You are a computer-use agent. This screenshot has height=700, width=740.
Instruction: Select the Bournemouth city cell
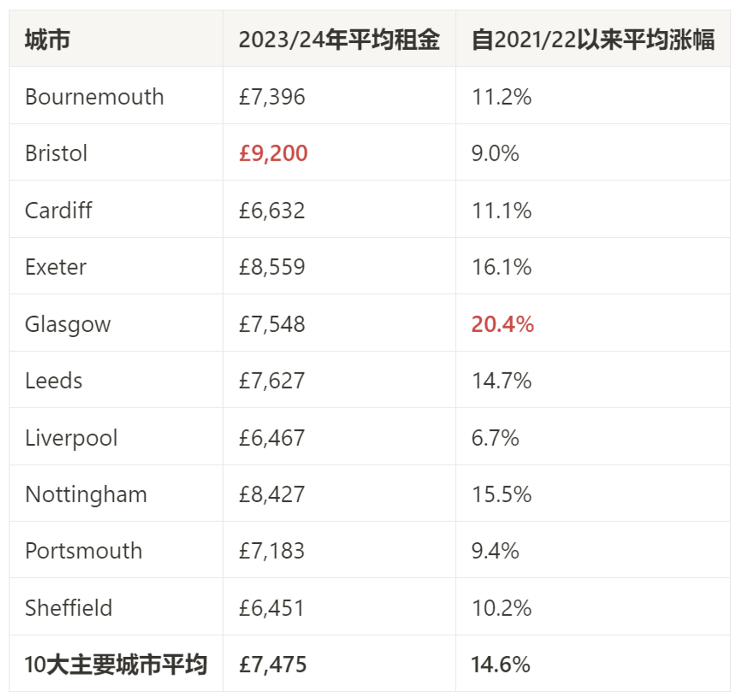click(94, 97)
